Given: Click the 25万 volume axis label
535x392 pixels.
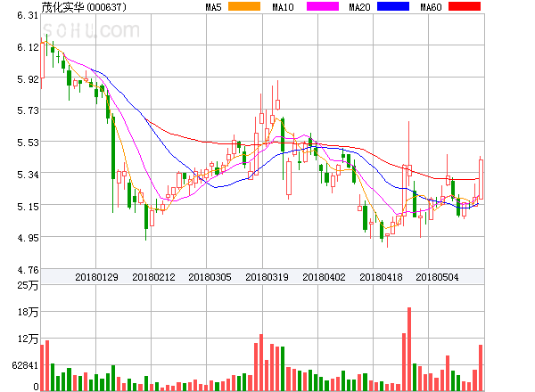Looking at the screenshot, I should 28,285.
